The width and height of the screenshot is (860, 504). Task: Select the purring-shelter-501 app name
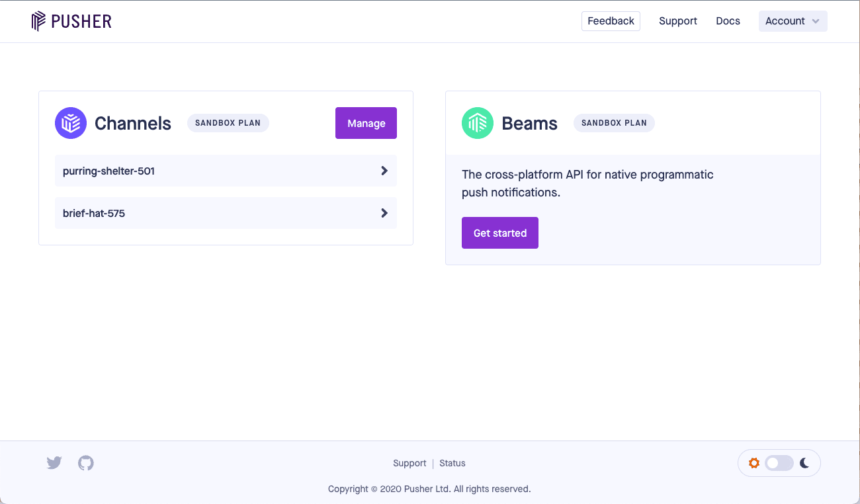(x=108, y=171)
